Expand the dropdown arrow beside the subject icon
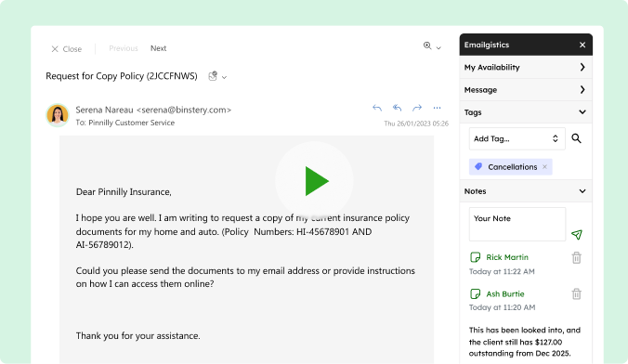The image size is (628, 364). point(224,77)
